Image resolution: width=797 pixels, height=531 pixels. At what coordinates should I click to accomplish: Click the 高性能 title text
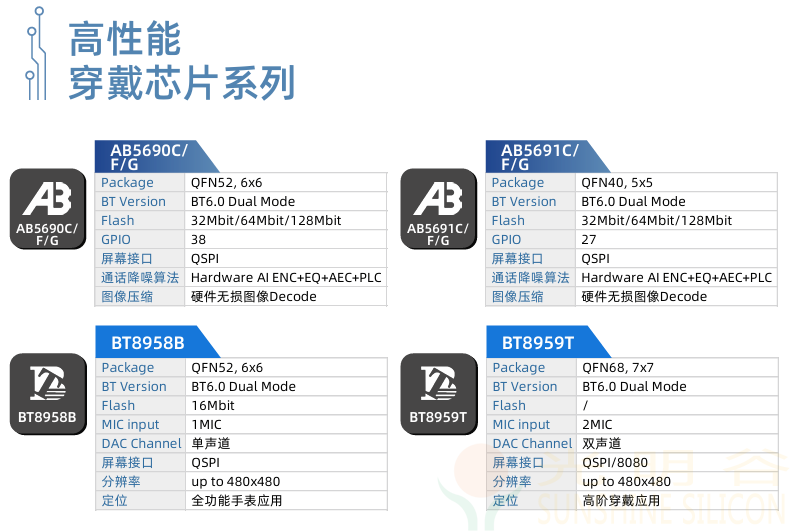(x=125, y=39)
